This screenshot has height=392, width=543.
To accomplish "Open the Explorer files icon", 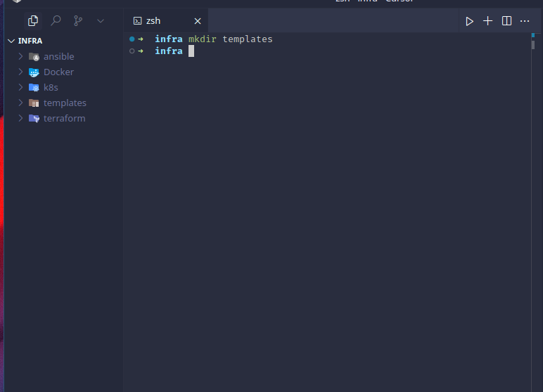I will [33, 21].
